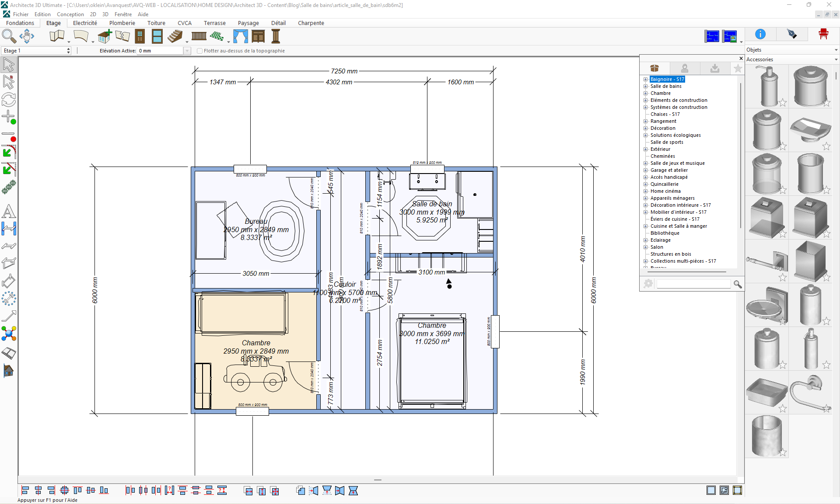Screen dimensions: 840x504
Task: Select the door tool icon
Action: (x=140, y=36)
